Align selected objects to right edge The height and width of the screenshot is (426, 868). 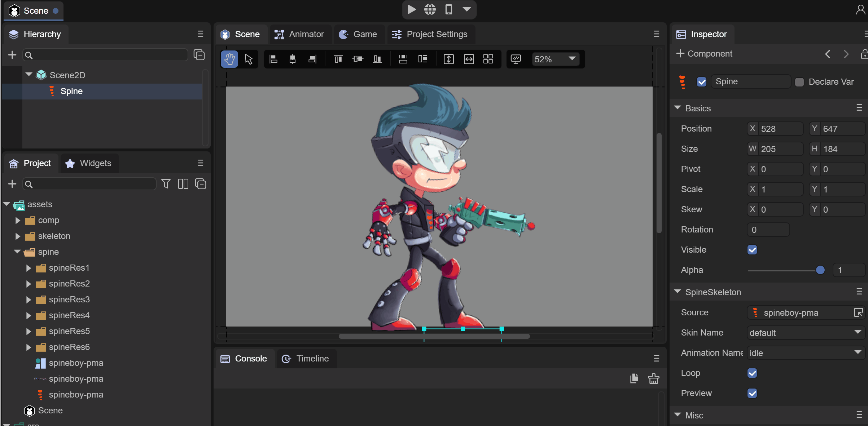coord(312,59)
